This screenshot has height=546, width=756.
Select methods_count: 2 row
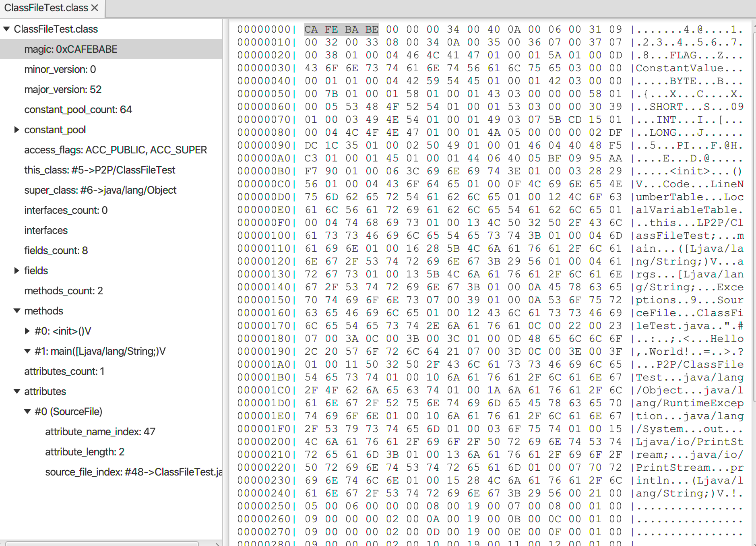pyautogui.click(x=111, y=291)
